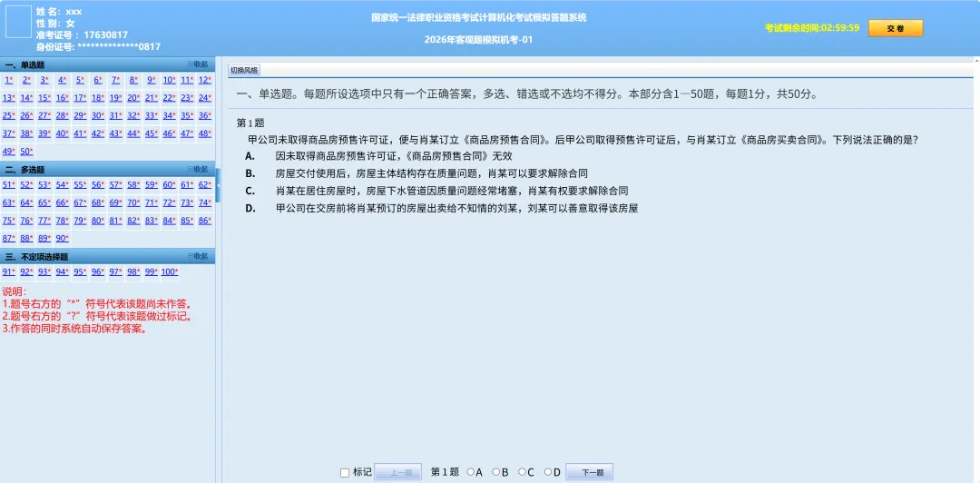The height and width of the screenshot is (483, 980).
Task: Jump to question 12
Action: tap(205, 80)
